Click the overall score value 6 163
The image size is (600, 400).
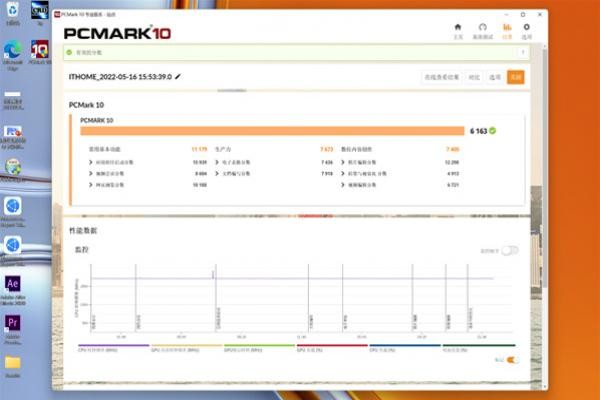point(478,131)
